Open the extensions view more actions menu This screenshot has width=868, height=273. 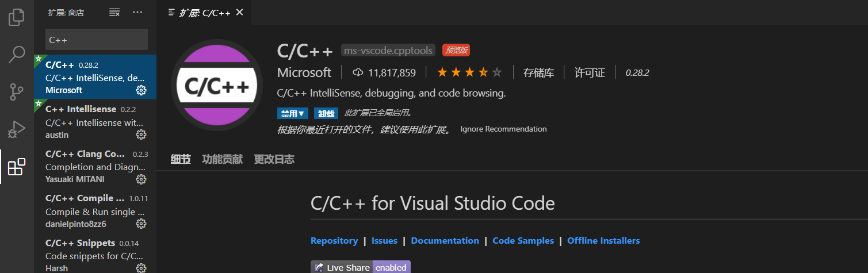[137, 12]
